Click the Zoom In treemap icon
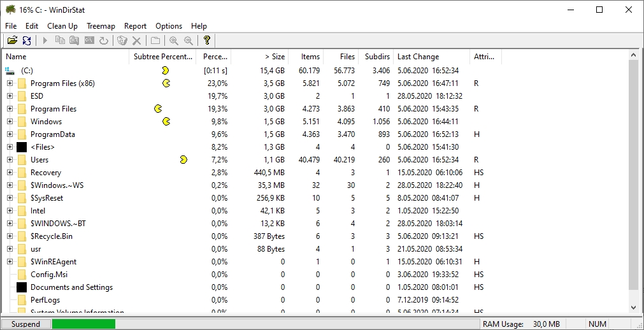This screenshot has height=330, width=644. (x=174, y=40)
